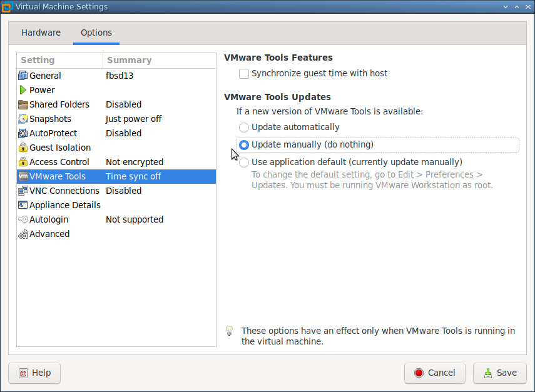Click the fbsd13 summary value

coord(120,76)
